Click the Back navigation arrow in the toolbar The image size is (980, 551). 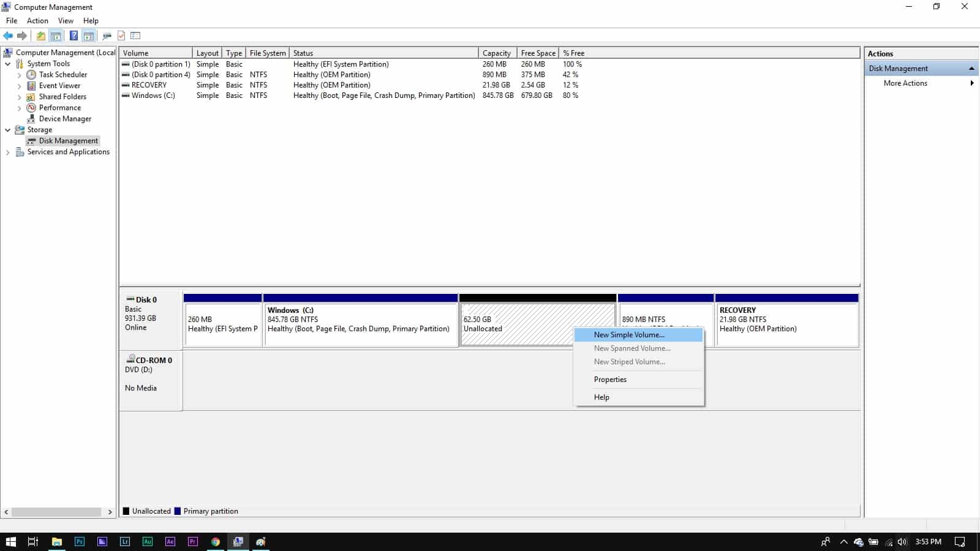8,35
